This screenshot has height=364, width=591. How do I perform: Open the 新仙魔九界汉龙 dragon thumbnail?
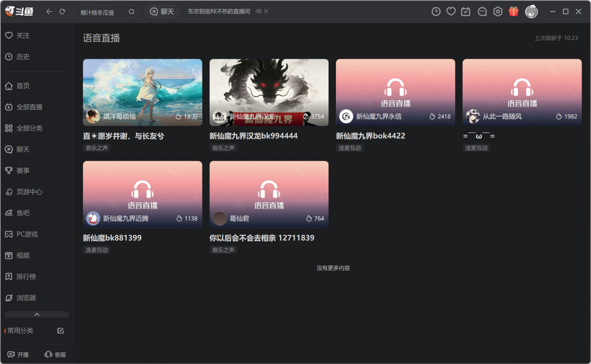tap(268, 92)
